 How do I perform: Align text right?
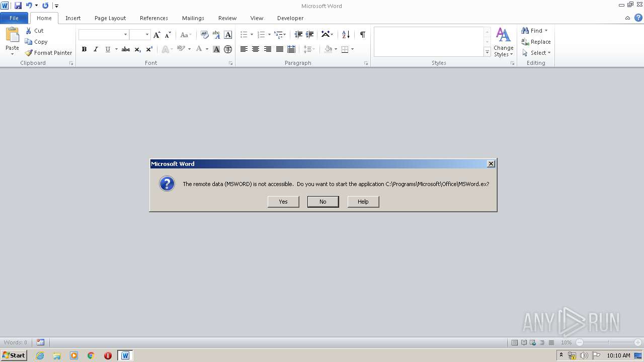point(268,49)
